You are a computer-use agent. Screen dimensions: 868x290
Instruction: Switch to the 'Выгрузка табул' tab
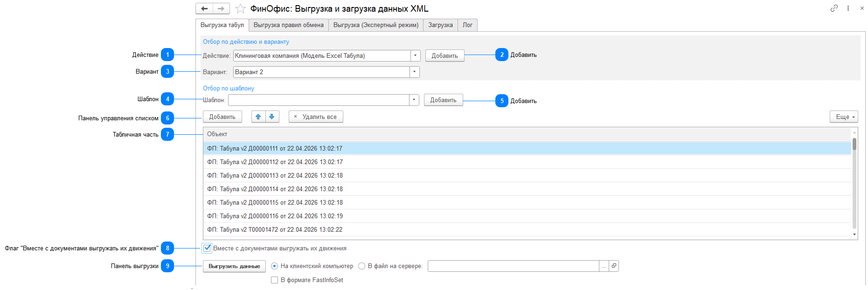(x=222, y=25)
